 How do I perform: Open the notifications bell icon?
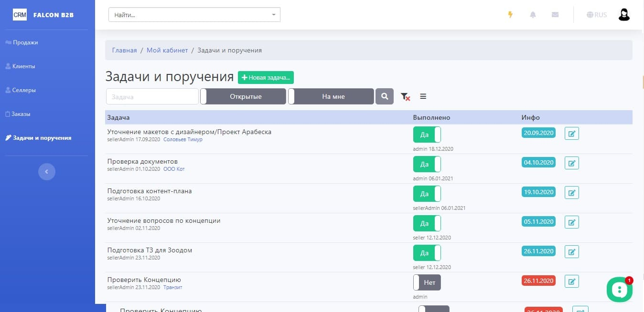pos(533,15)
